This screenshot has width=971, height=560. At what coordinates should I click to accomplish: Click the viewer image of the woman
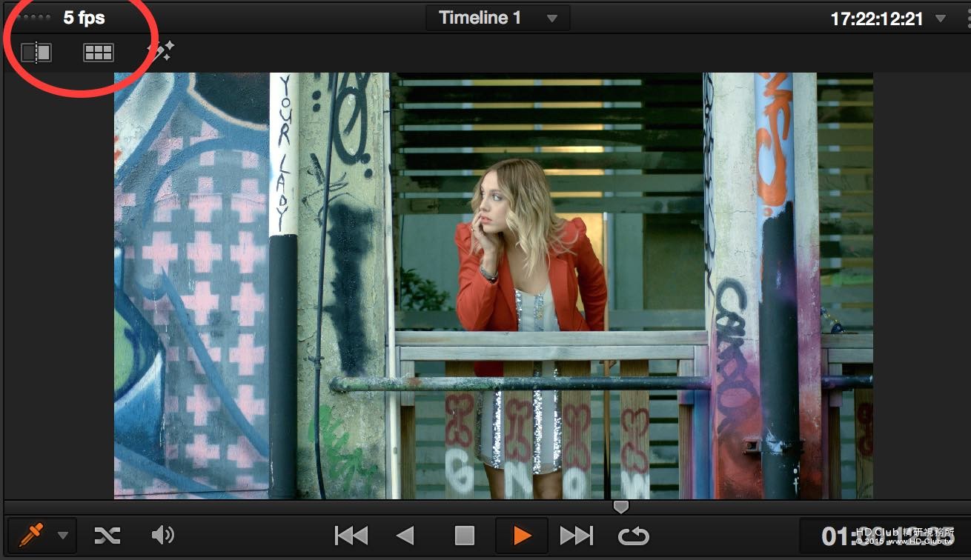point(494,286)
